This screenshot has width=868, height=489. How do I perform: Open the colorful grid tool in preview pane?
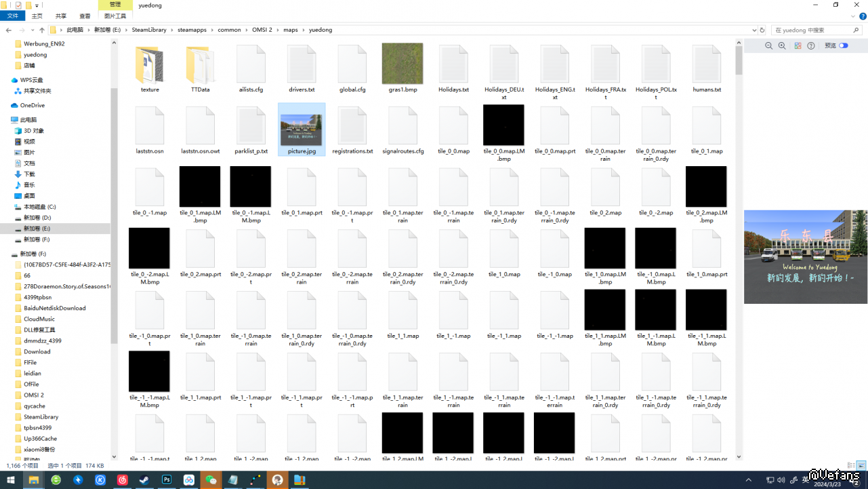798,45
